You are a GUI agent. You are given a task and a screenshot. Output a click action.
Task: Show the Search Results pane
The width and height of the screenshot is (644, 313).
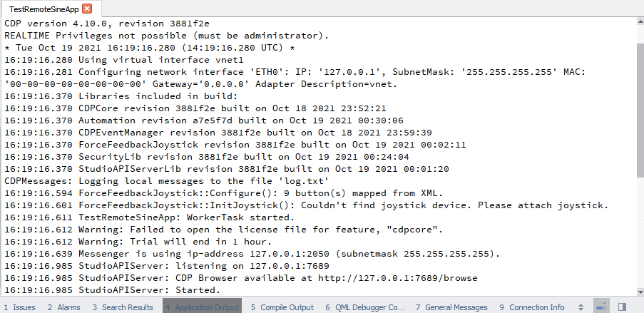click(122, 307)
